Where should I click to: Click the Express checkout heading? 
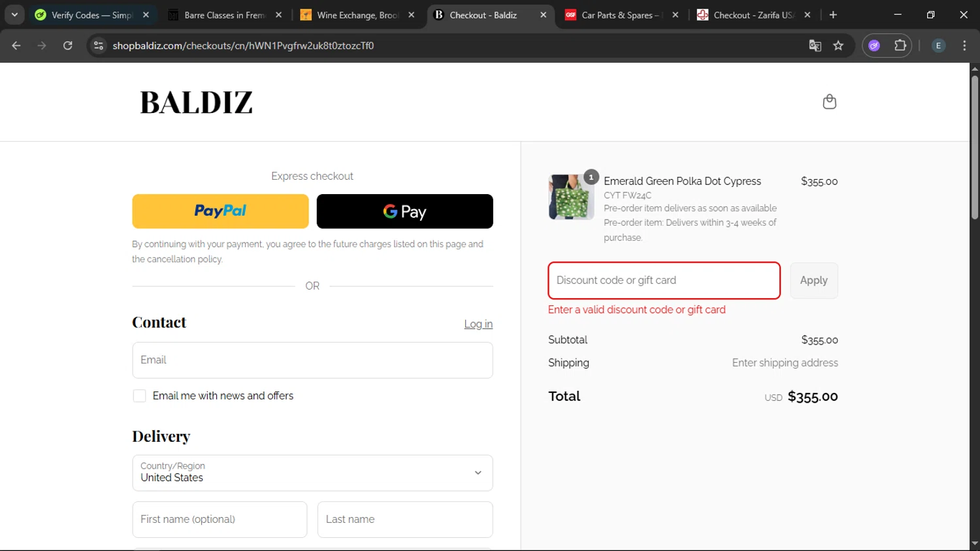[312, 176]
